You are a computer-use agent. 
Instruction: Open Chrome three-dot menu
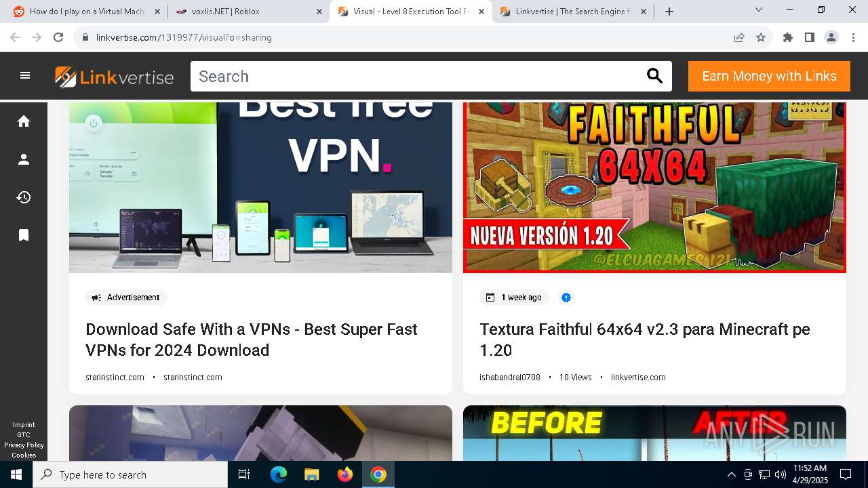tap(853, 37)
